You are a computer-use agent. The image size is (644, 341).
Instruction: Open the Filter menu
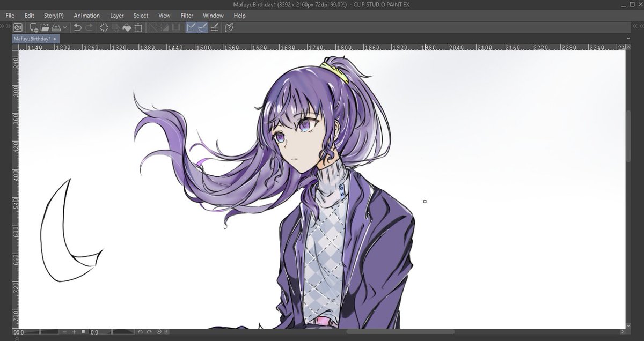coord(187,16)
